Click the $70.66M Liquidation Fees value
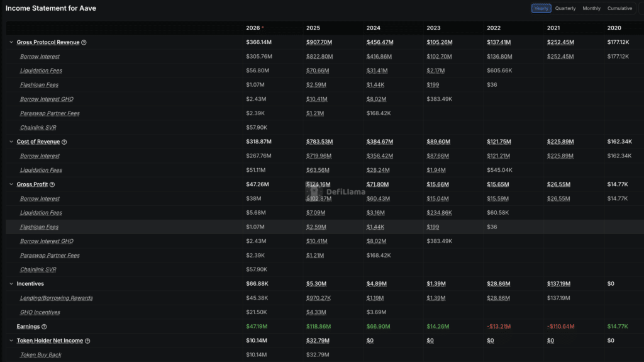This screenshot has width=644, height=362. coord(318,71)
